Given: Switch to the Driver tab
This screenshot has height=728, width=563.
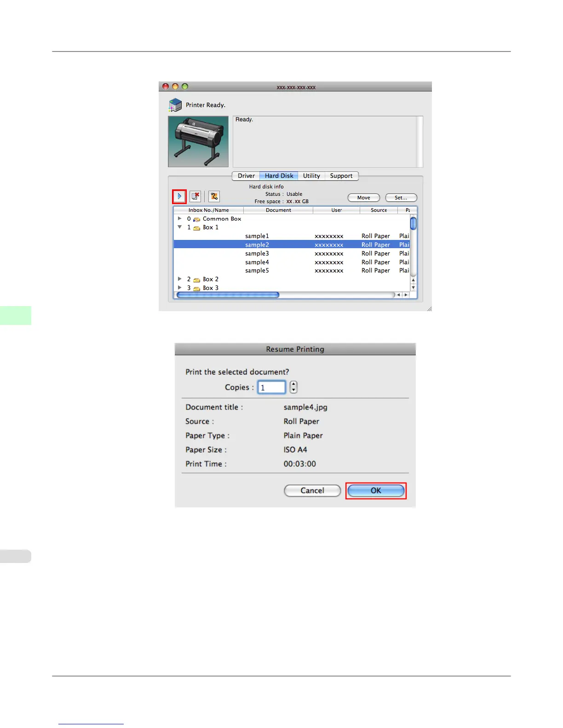Looking at the screenshot, I should pos(246,176).
